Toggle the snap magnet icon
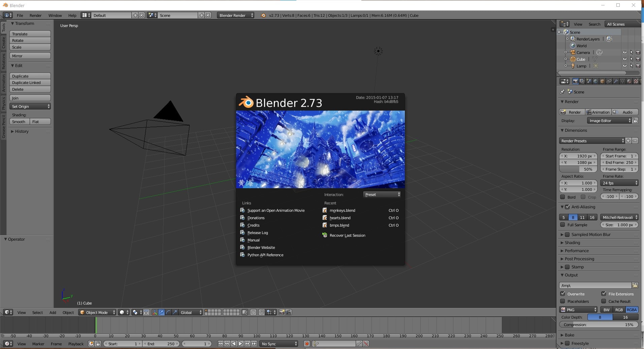 click(x=262, y=312)
